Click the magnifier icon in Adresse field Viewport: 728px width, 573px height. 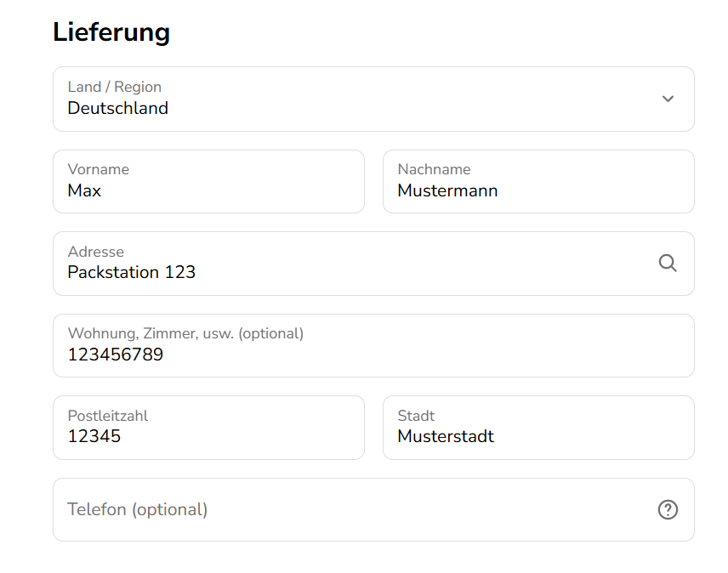(668, 263)
